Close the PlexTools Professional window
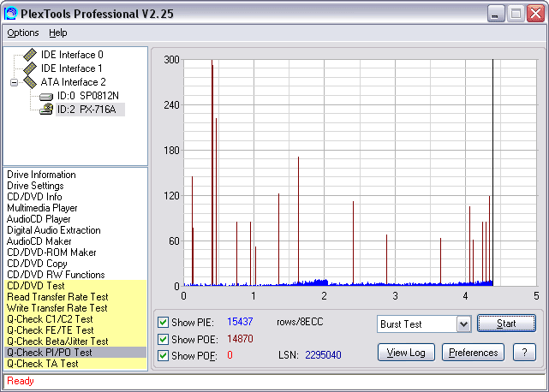 tap(535, 14)
